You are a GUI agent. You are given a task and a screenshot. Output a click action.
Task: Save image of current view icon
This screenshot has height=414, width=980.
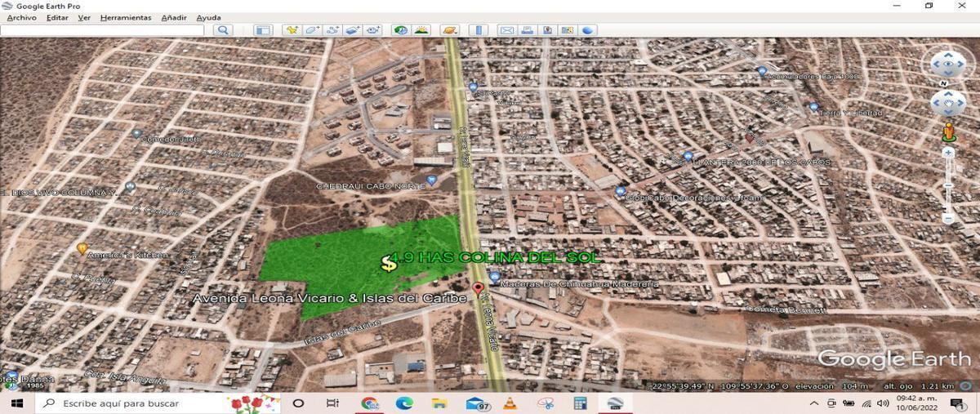(x=547, y=30)
